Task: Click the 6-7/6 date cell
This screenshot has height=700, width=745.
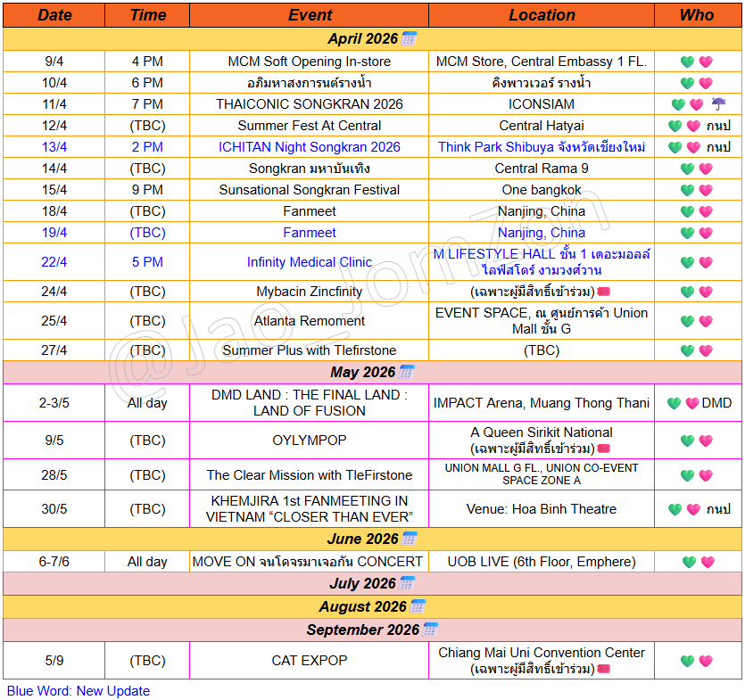Action: pos(54,561)
